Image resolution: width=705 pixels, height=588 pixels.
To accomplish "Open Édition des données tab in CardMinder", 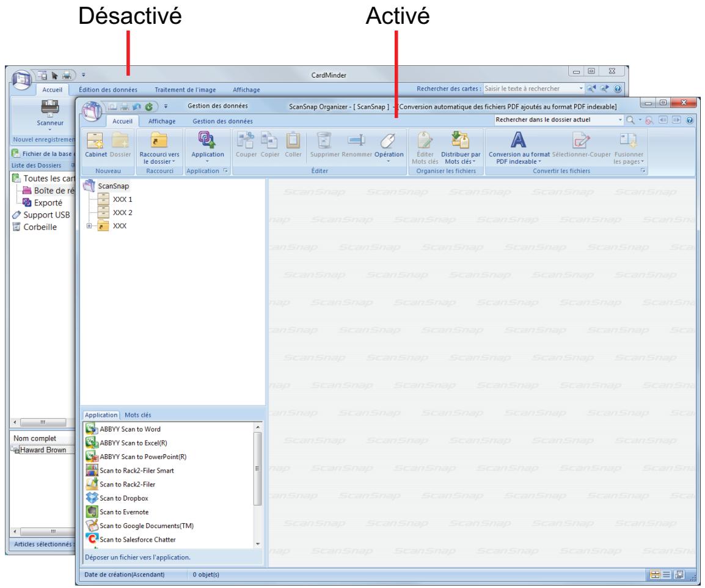I will (x=108, y=89).
